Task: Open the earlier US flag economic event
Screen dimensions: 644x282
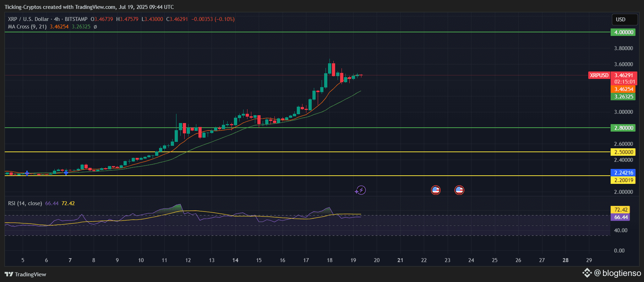Action: pyautogui.click(x=436, y=190)
